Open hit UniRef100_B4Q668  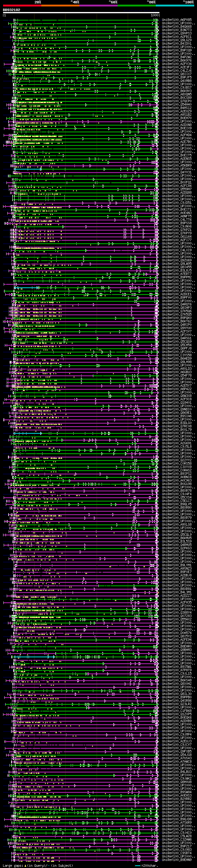(x=177, y=26)
